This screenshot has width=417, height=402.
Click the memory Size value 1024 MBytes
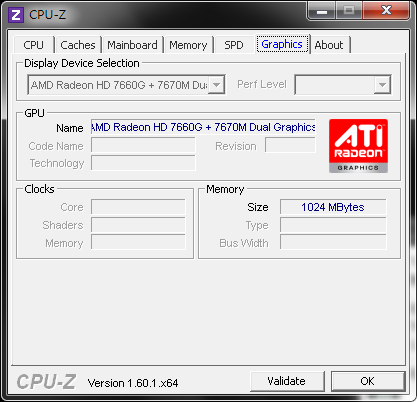[333, 207]
